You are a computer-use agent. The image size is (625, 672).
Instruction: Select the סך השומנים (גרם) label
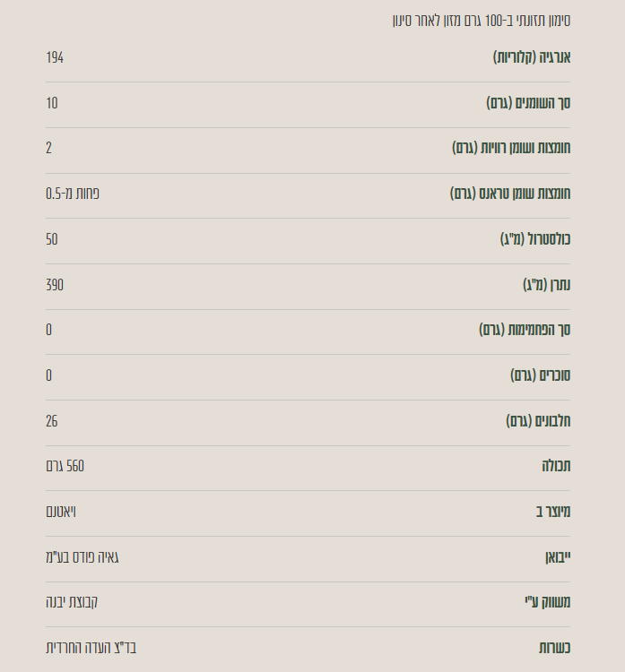pyautogui.click(x=528, y=103)
